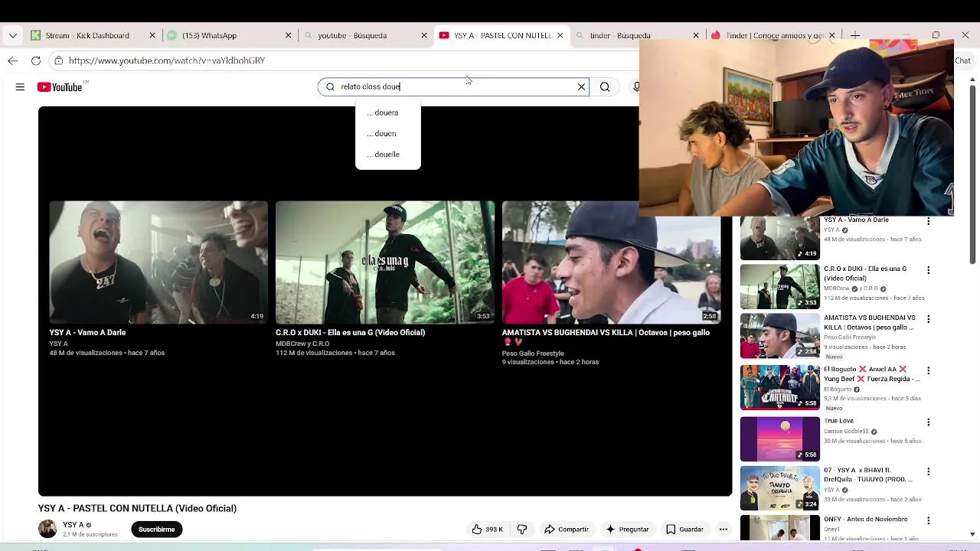Image resolution: width=980 pixels, height=551 pixels.
Task: Click the scrollbar down arrow
Action: pyautogui.click(x=973, y=534)
